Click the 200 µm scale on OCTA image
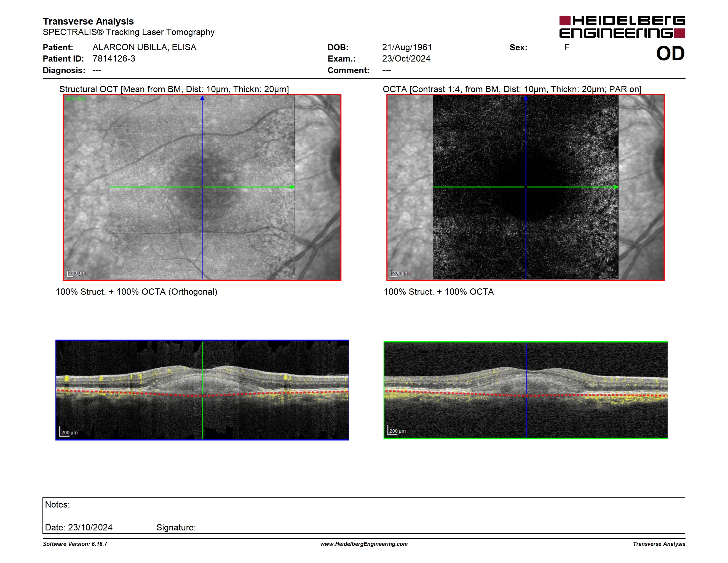 pyautogui.click(x=400, y=273)
